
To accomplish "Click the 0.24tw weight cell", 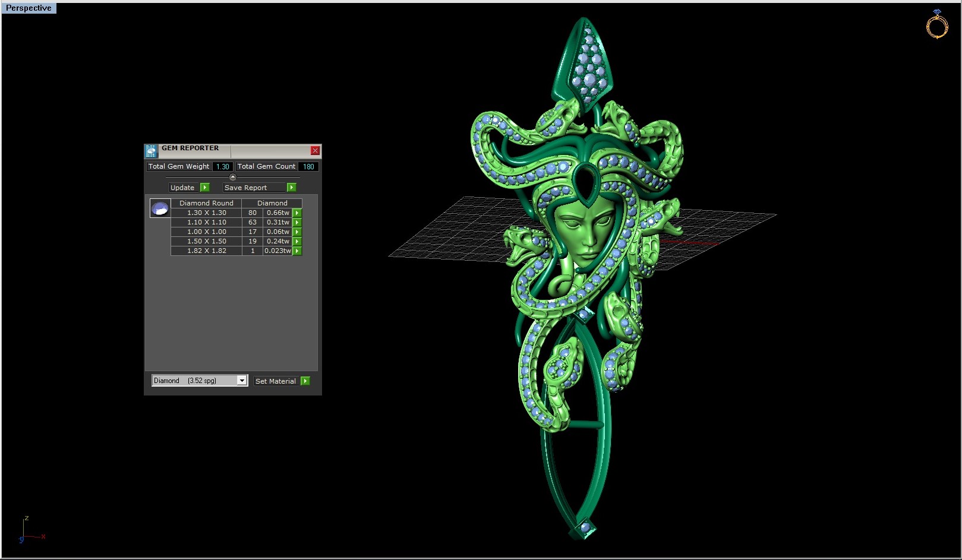I will [277, 241].
